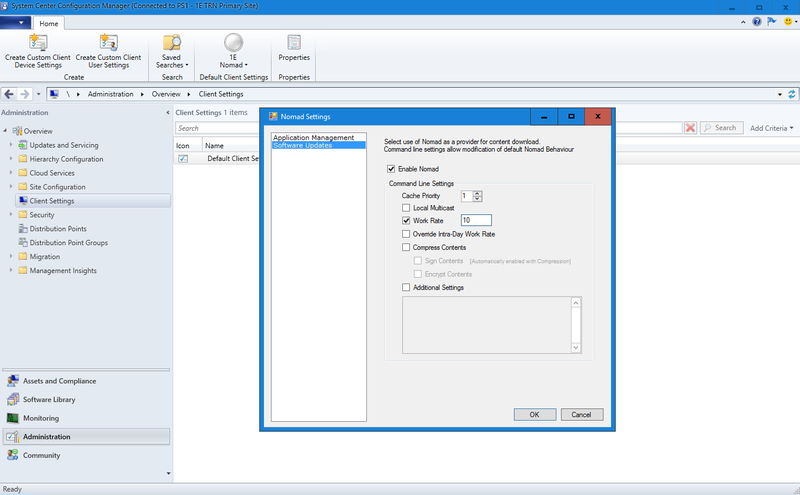The width and height of the screenshot is (800, 495).
Task: Click Create Custom Client Device Settings icon
Action: tap(38, 43)
